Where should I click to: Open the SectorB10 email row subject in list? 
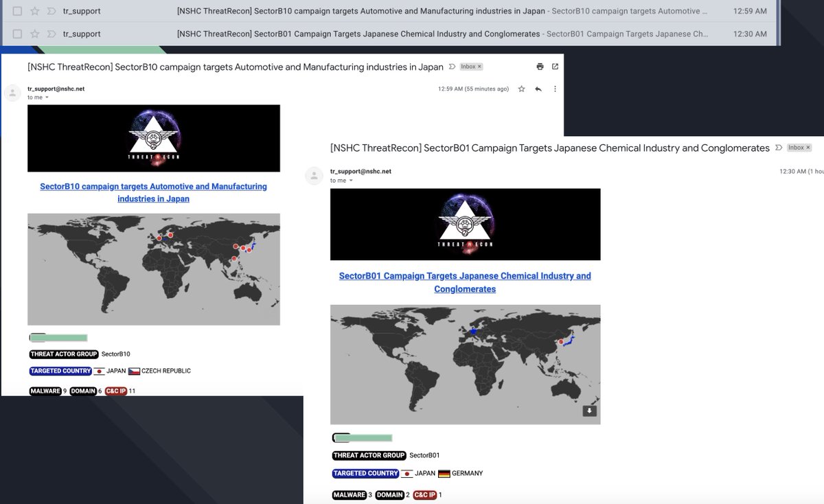point(360,11)
